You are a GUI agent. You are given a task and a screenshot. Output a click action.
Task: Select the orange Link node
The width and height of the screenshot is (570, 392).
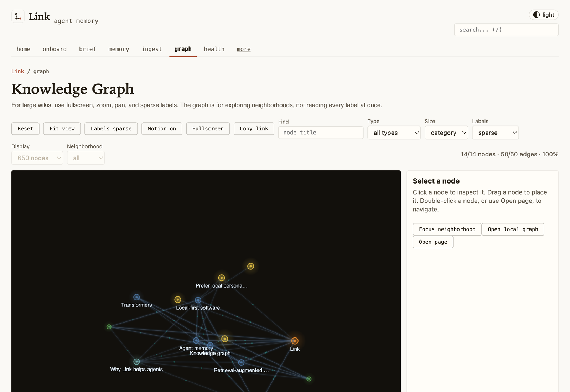(x=295, y=341)
